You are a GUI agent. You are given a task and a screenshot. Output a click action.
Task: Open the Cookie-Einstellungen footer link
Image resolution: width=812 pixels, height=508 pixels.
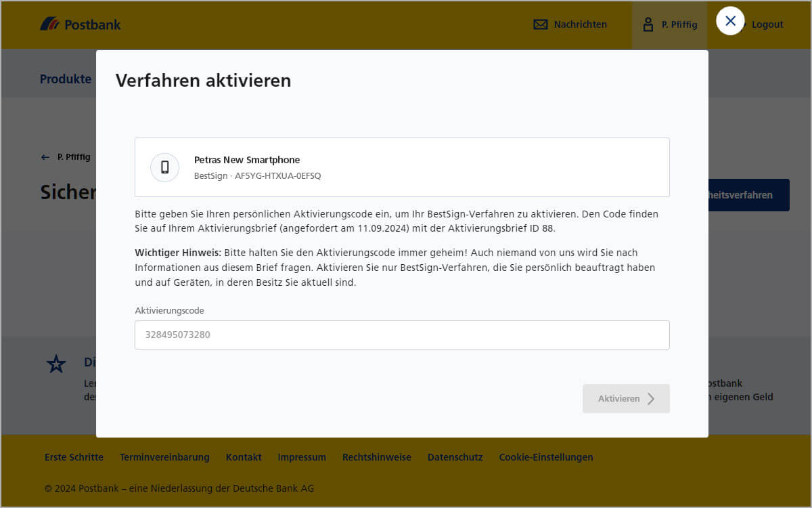[546, 457]
